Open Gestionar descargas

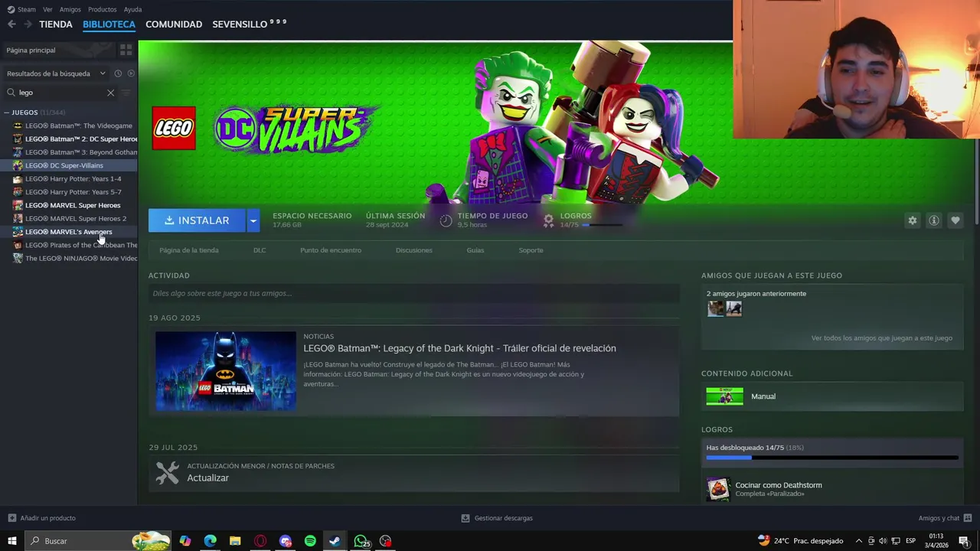(497, 518)
